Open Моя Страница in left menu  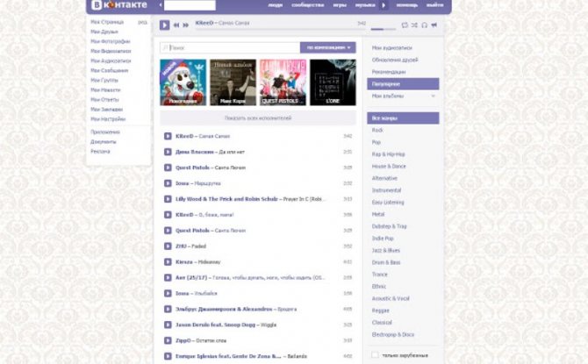coord(107,22)
